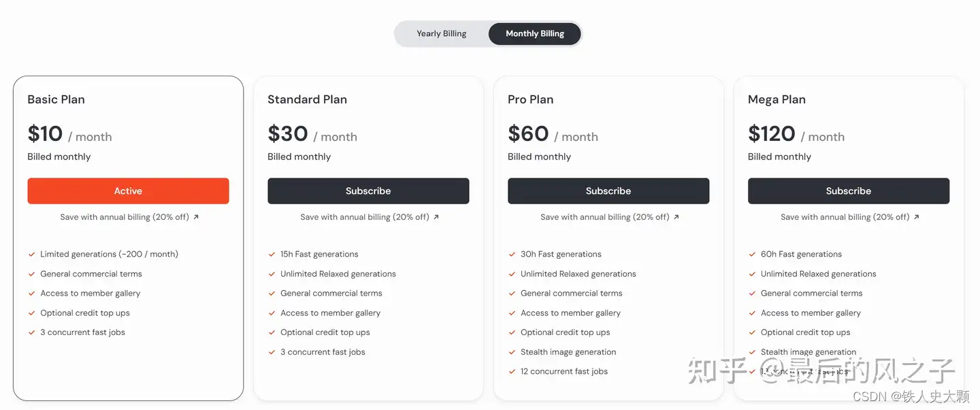Select the Basic Plan card title
This screenshot has width=980, height=410.
[x=56, y=99]
